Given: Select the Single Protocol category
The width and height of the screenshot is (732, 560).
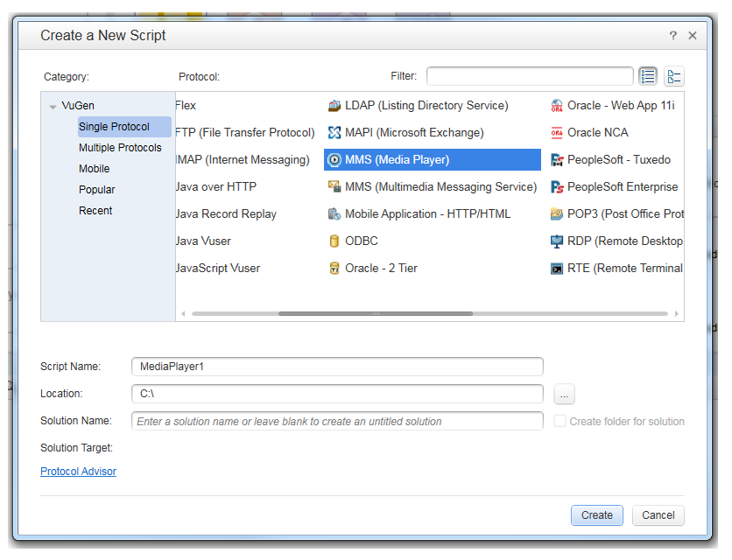Looking at the screenshot, I should tap(124, 127).
